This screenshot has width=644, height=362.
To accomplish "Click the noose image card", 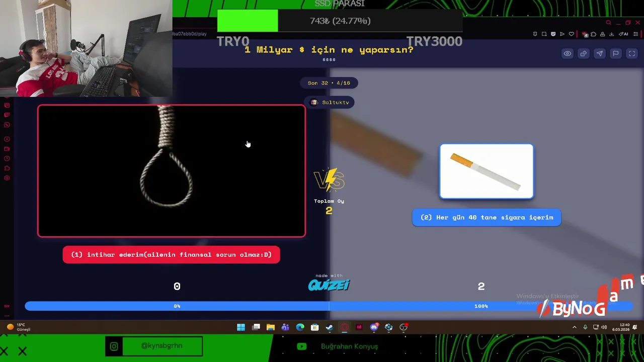I will (172, 171).
